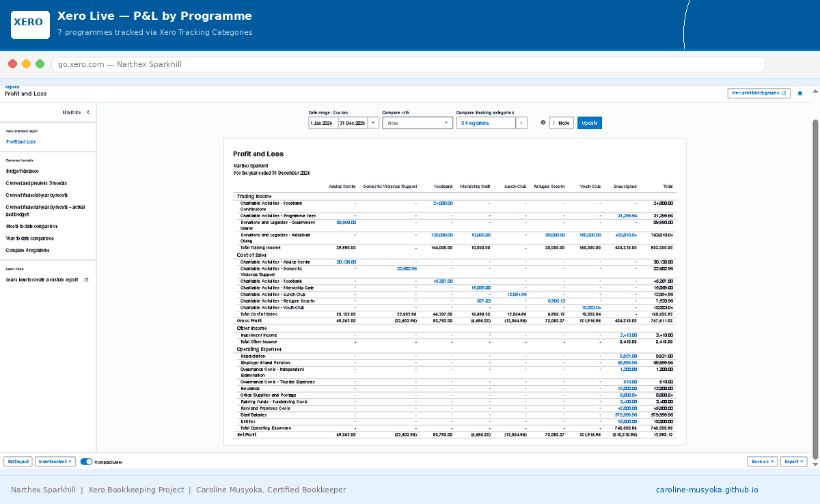820x504 pixels.
Task: Click the Gross Profit row label
Action: [249, 320]
